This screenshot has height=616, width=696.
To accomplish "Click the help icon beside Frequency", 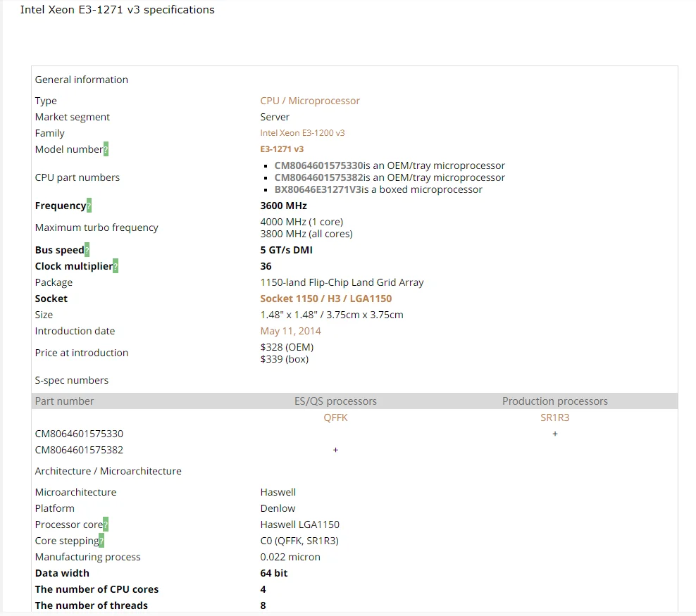I will (x=89, y=206).
